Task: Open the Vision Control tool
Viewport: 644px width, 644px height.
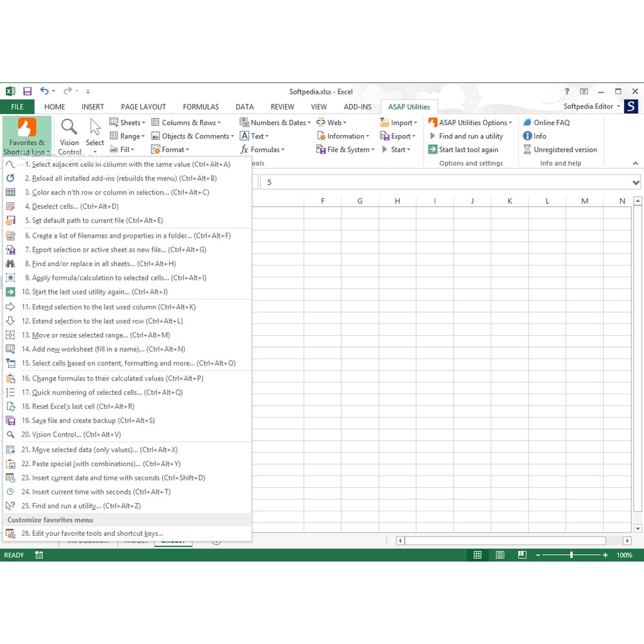Action: 69,135
